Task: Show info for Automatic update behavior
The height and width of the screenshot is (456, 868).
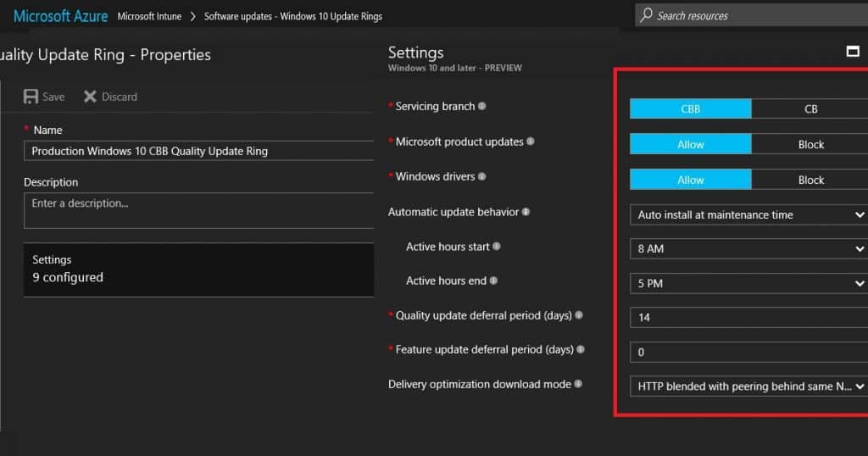Action: coord(526,211)
